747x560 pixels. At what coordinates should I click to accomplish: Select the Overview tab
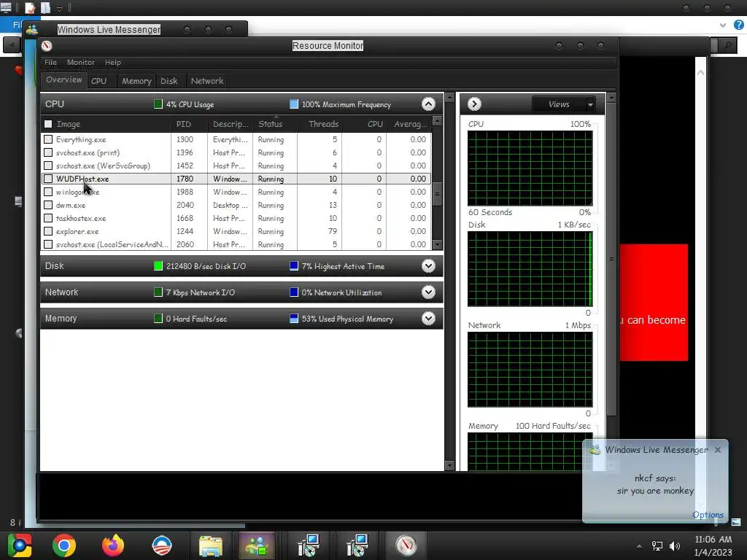click(64, 80)
